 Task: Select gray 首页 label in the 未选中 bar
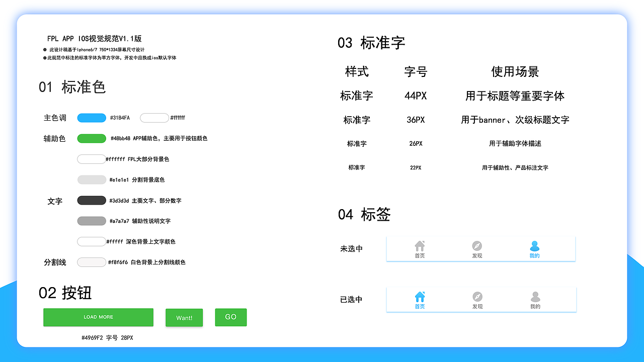coord(420,256)
